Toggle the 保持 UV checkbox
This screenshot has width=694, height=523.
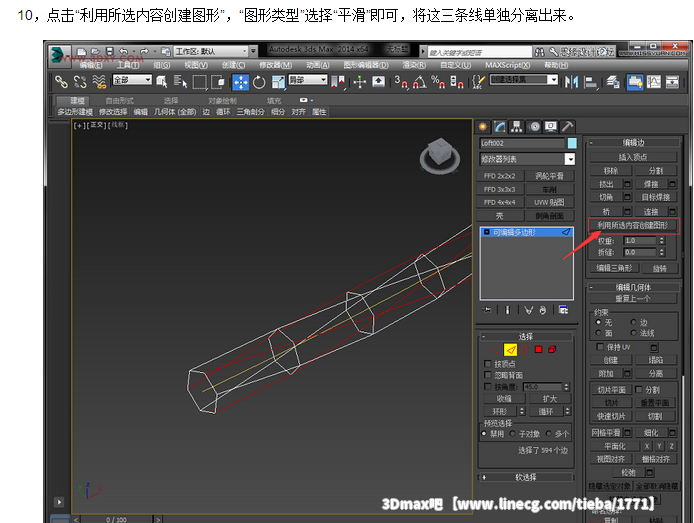600,347
